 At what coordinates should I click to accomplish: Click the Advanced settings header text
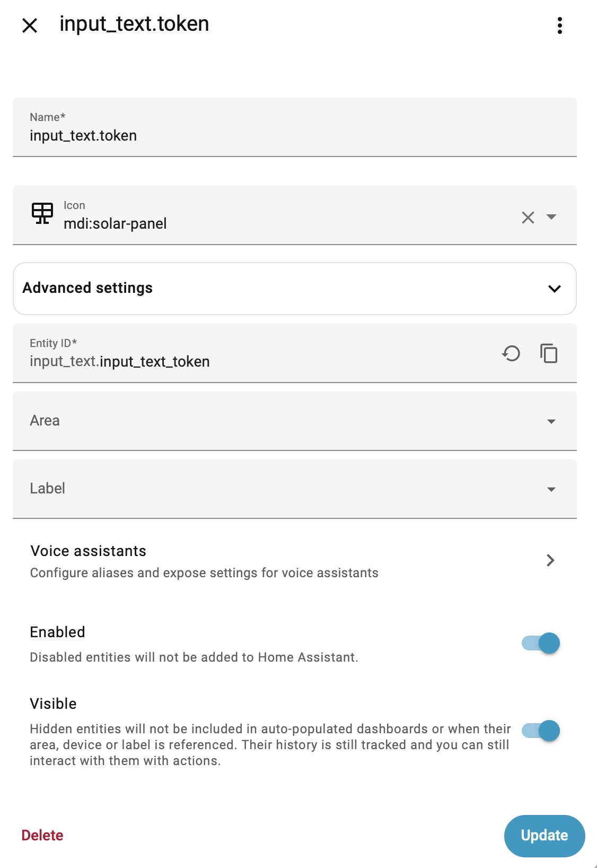click(x=87, y=288)
